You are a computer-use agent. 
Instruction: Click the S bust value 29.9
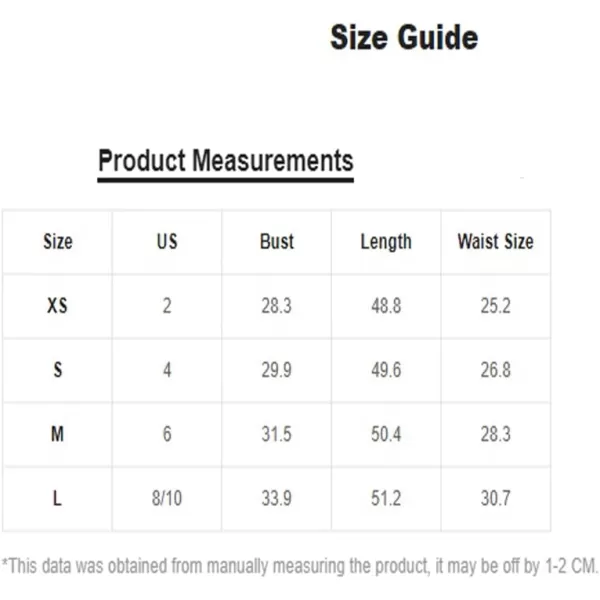(277, 370)
